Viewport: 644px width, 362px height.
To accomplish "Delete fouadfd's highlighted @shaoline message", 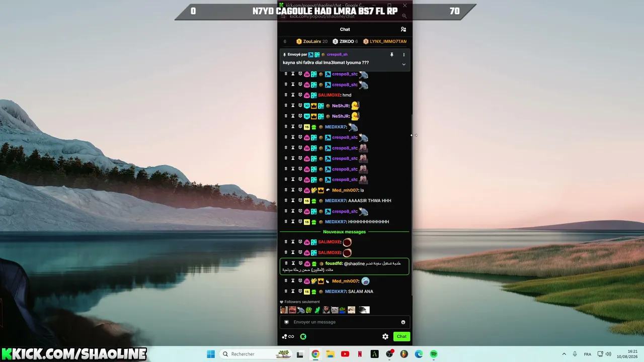I will (286, 263).
